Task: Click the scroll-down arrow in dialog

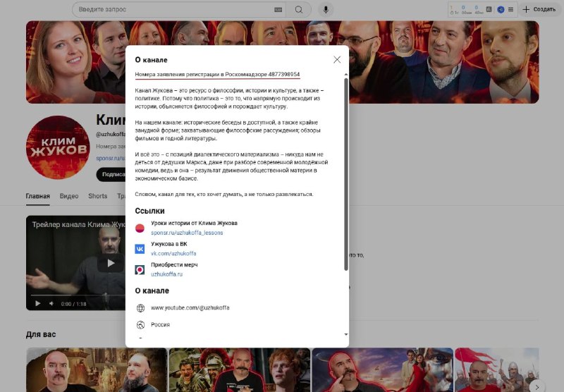Action: [x=345, y=334]
